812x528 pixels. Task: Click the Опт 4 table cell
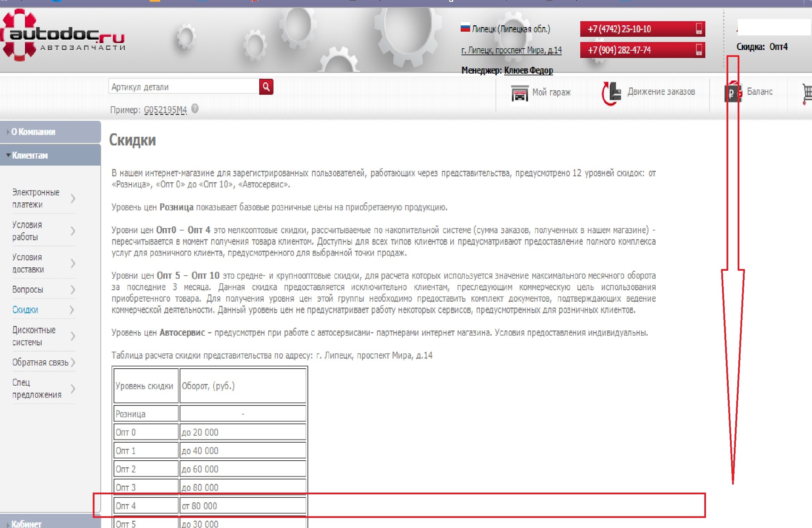pos(146,505)
